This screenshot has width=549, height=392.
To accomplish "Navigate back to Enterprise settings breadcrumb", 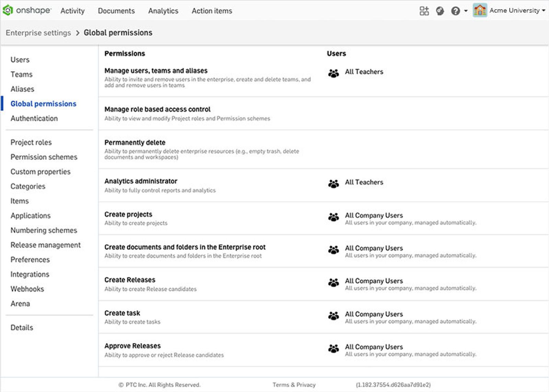I will tap(38, 33).
